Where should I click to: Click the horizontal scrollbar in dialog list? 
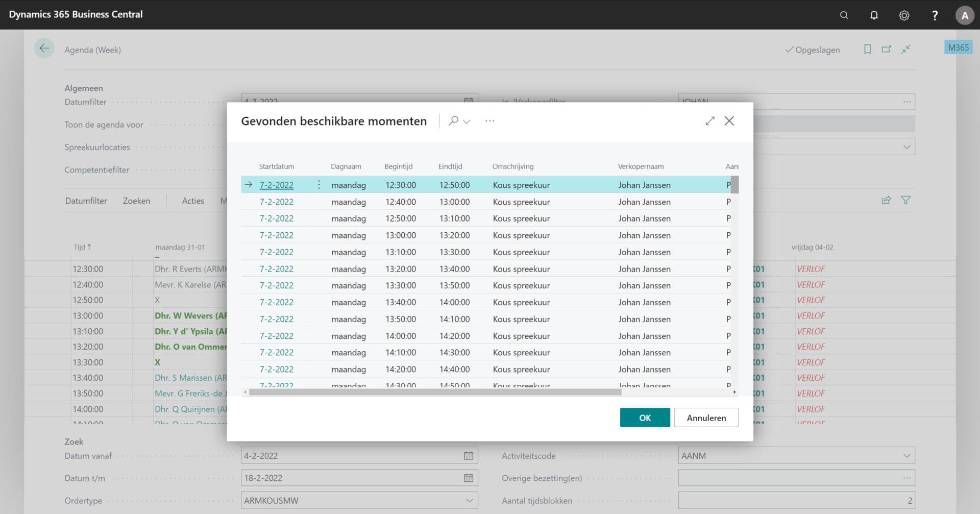tap(435, 392)
